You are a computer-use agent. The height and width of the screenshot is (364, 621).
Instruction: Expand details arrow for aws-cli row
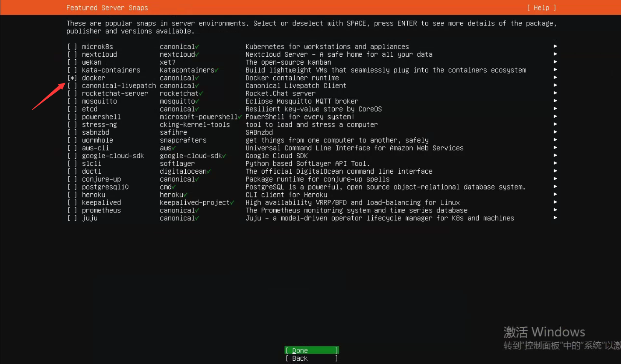tap(555, 148)
